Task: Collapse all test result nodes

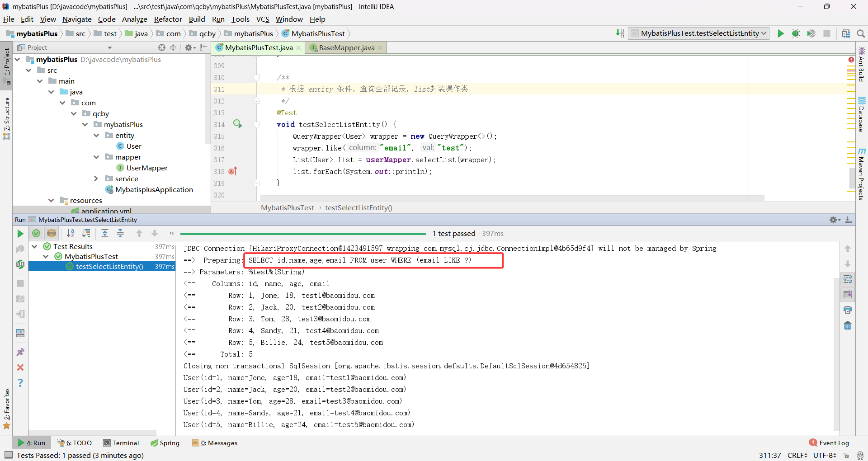Action: pos(120,233)
